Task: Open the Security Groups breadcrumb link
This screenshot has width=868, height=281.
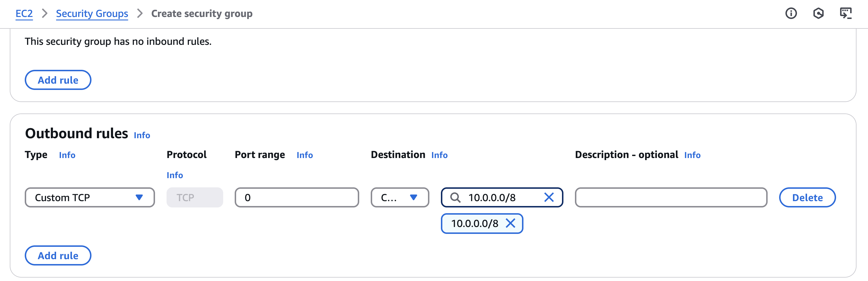Action: tap(92, 14)
